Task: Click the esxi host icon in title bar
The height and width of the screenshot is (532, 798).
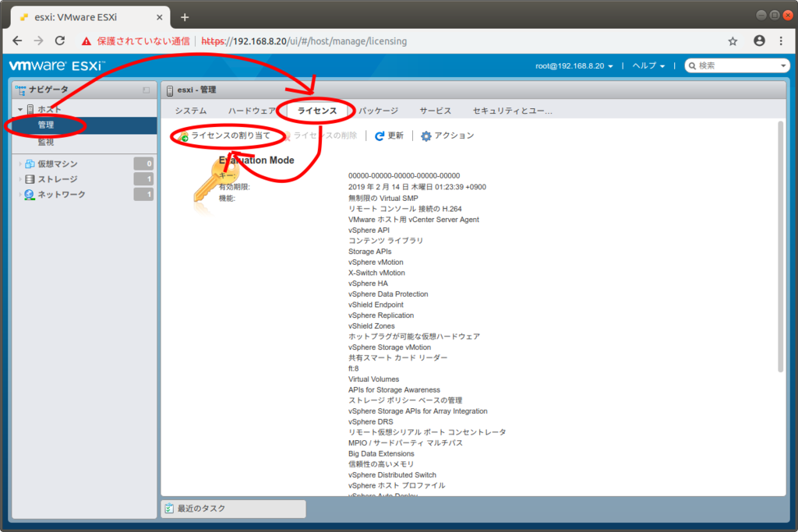Action: tap(170, 90)
